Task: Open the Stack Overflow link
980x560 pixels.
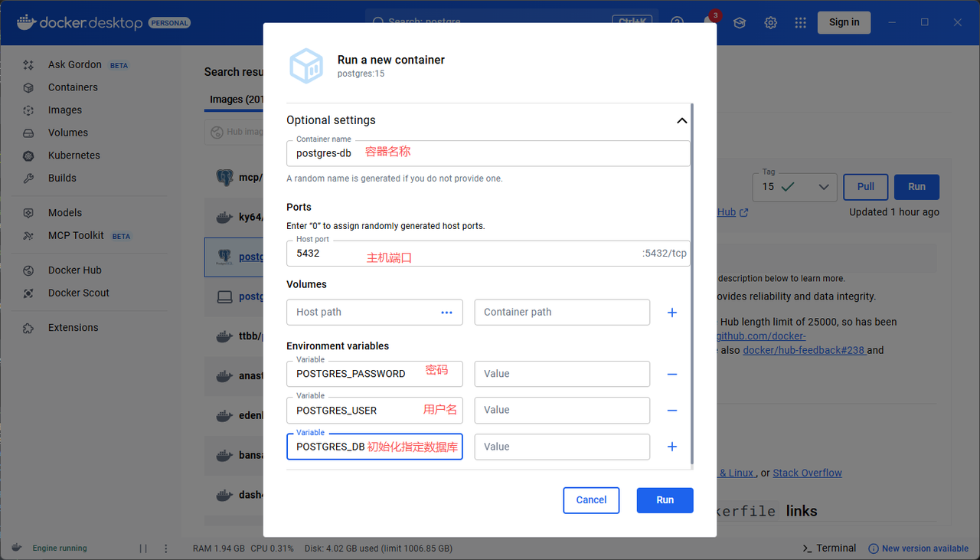Action: pyautogui.click(x=807, y=473)
